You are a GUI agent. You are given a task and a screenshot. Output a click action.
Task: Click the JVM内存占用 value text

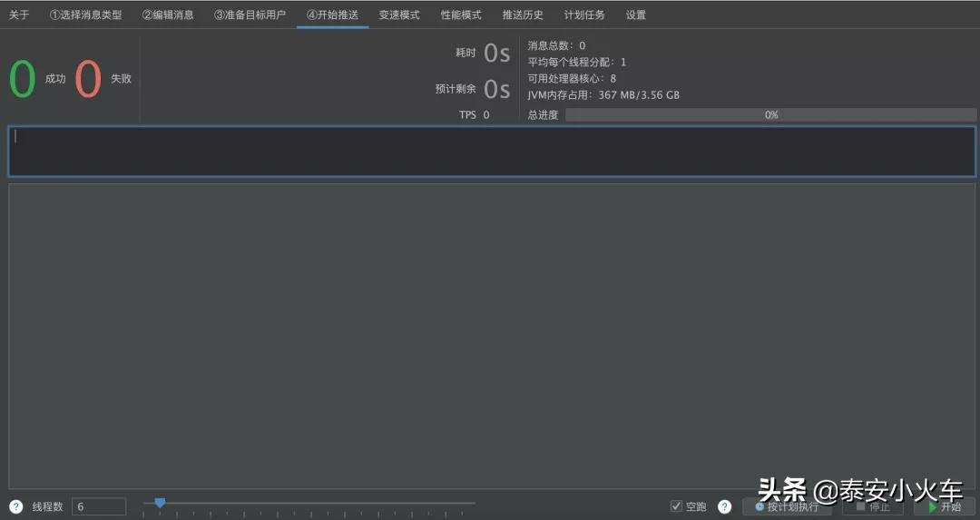(639, 95)
